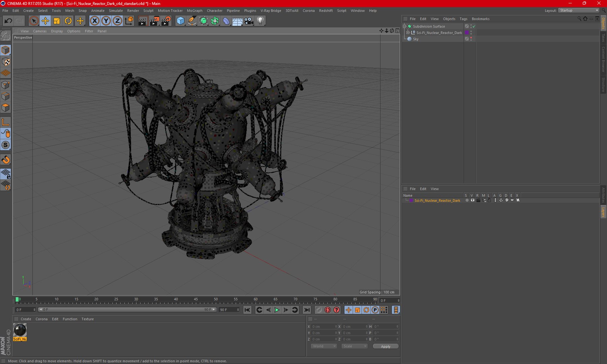This screenshot has width=607, height=364.
Task: Open the World coordinate system dropdown
Action: click(323, 346)
